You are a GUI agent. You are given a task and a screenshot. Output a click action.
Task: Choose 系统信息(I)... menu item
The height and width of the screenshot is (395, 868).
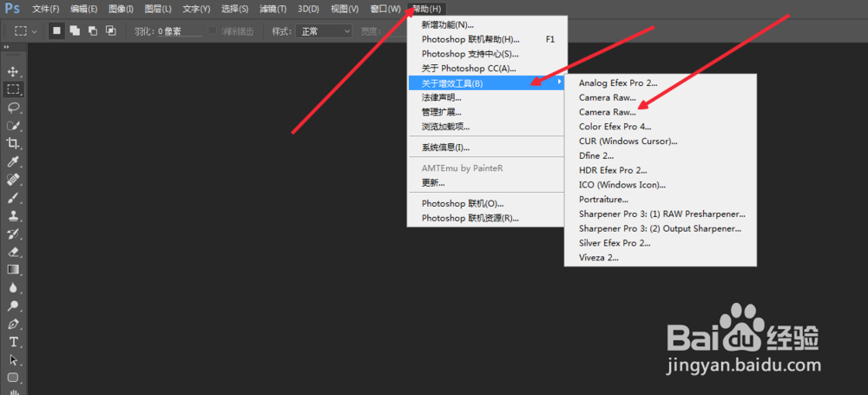tap(487, 148)
